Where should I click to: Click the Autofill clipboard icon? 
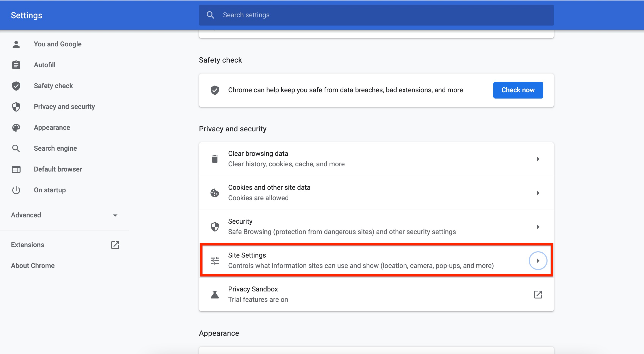(16, 65)
